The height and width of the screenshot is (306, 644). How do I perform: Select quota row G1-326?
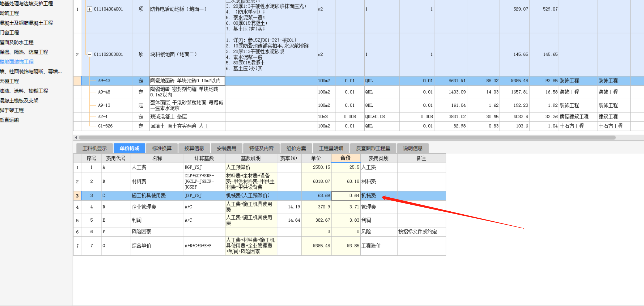(x=105, y=126)
